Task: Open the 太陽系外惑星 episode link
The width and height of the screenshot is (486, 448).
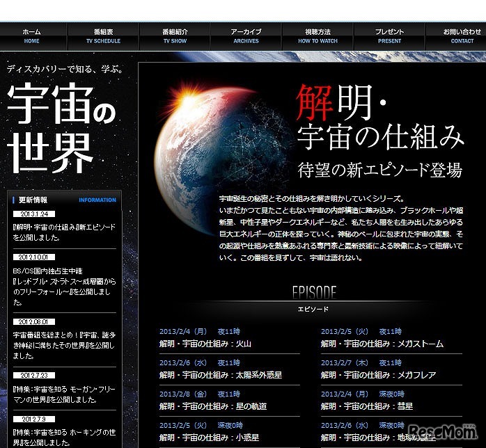Action: (221, 375)
